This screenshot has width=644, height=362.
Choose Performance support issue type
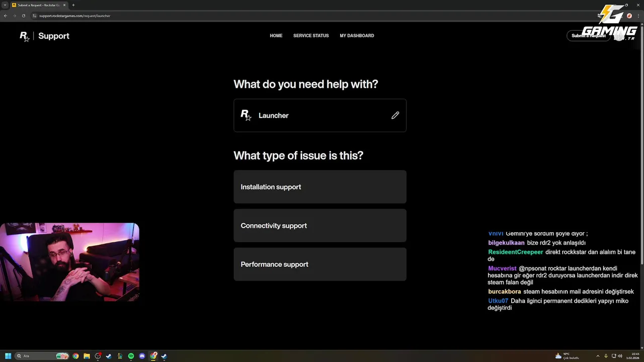click(x=320, y=264)
